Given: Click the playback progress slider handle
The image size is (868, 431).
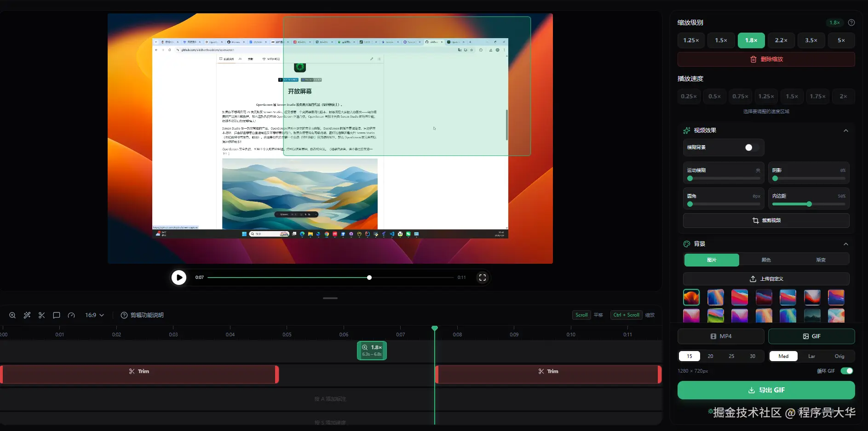Looking at the screenshot, I should point(369,278).
